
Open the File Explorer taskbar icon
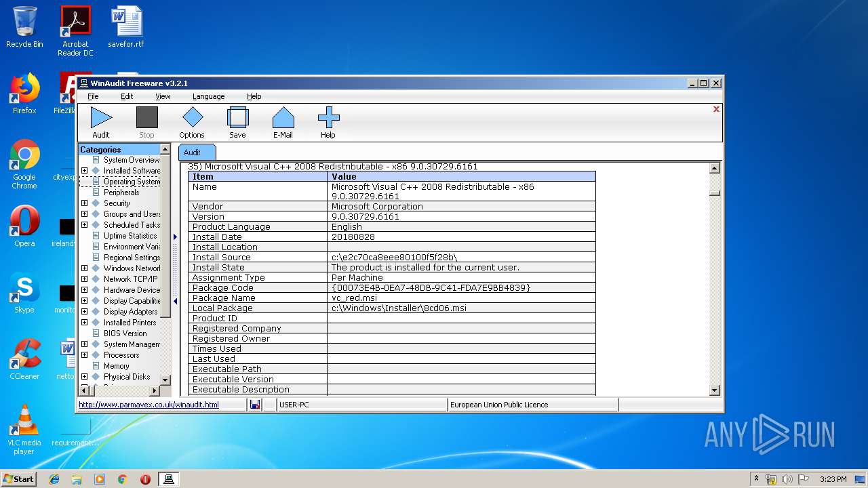pos(77,479)
